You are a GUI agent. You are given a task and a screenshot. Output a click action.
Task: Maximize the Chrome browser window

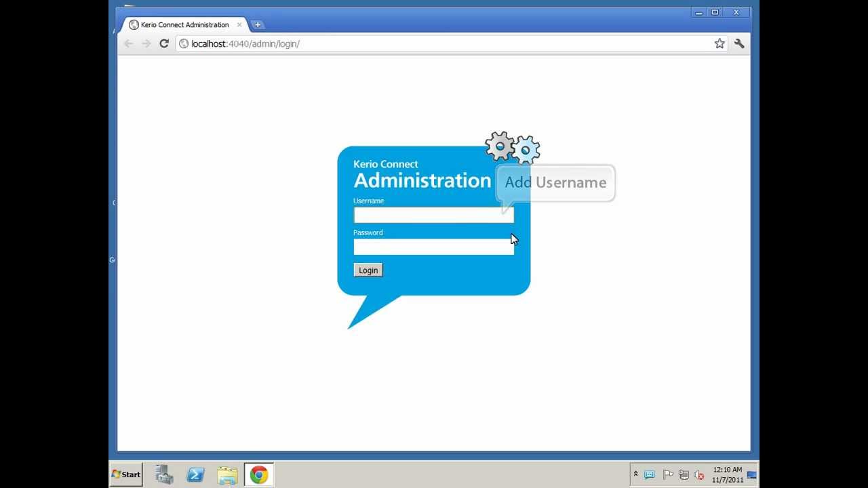click(x=715, y=12)
